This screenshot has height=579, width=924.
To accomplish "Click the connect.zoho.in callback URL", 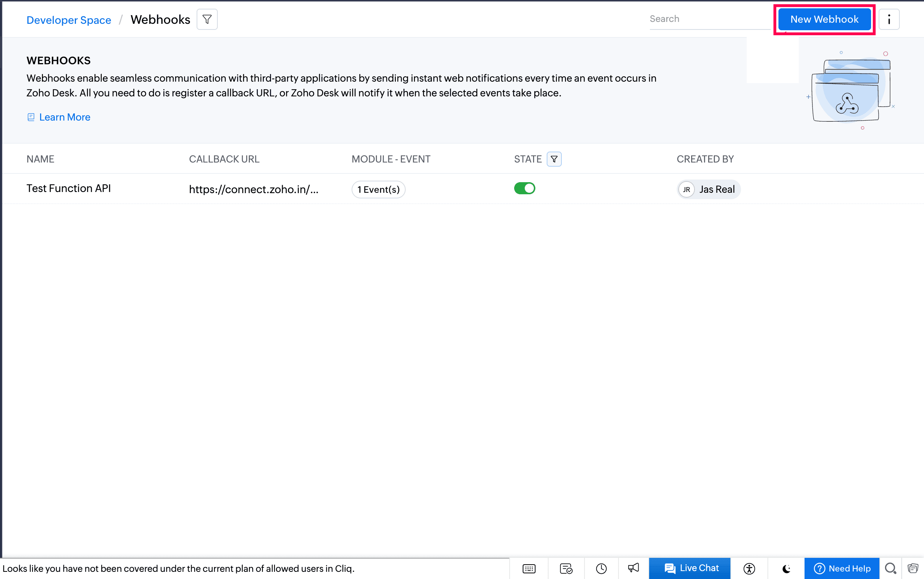I will pos(254,190).
